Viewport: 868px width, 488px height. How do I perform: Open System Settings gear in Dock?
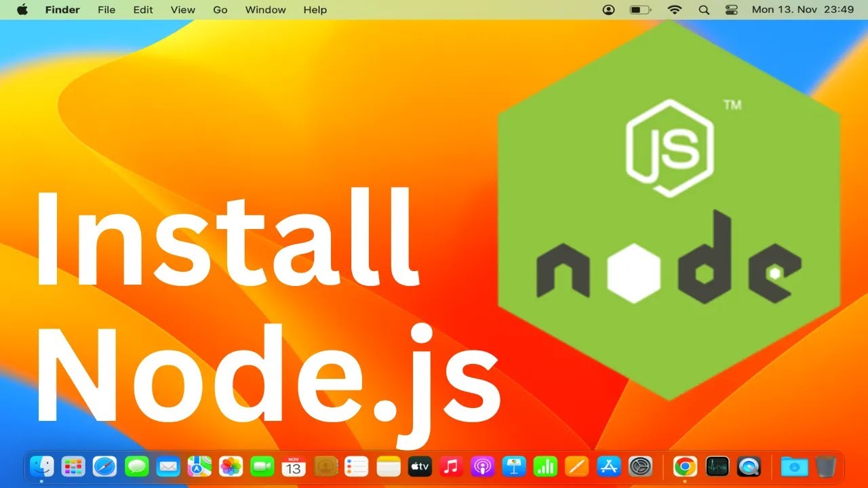[x=640, y=466]
